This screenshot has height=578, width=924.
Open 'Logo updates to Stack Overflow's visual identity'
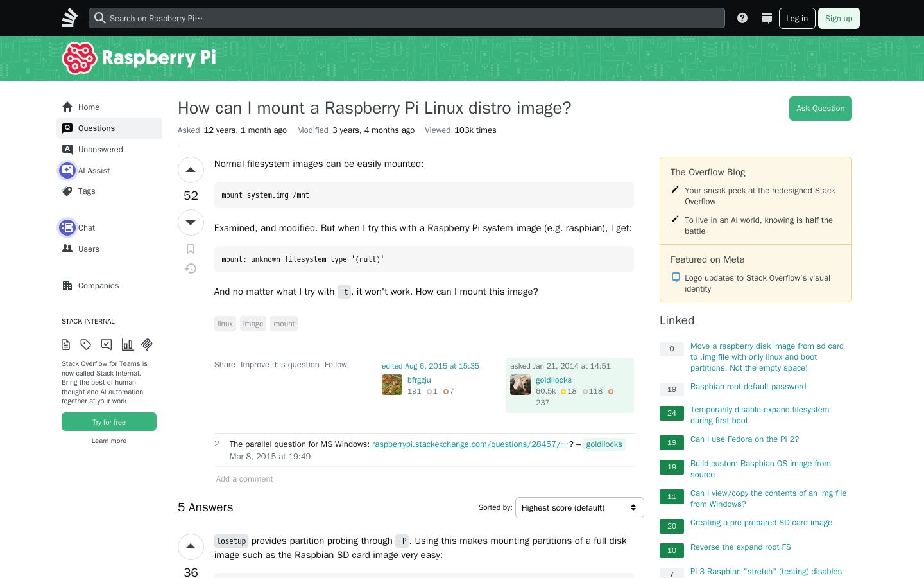pyautogui.click(x=757, y=283)
